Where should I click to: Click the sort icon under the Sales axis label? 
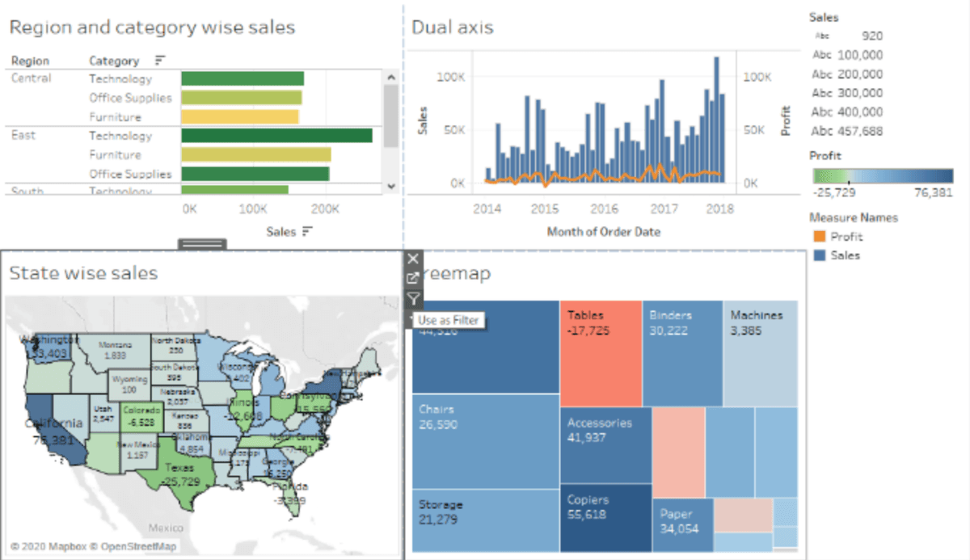(x=307, y=230)
